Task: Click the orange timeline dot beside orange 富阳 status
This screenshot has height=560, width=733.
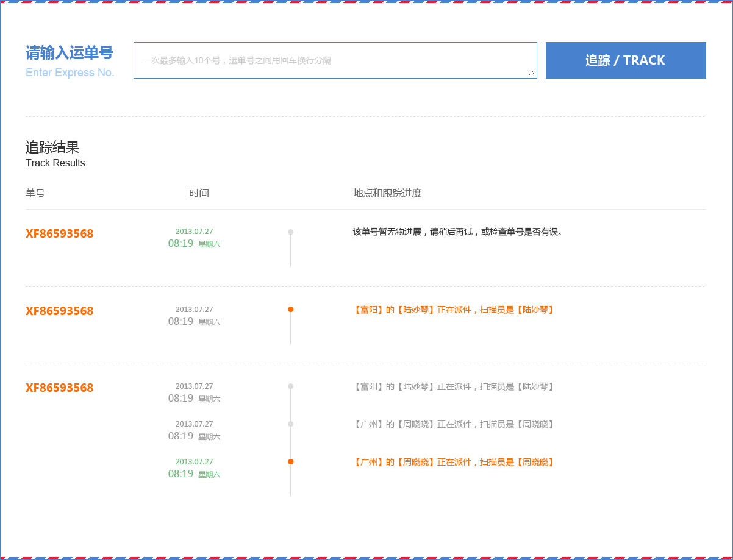Action: (291, 310)
